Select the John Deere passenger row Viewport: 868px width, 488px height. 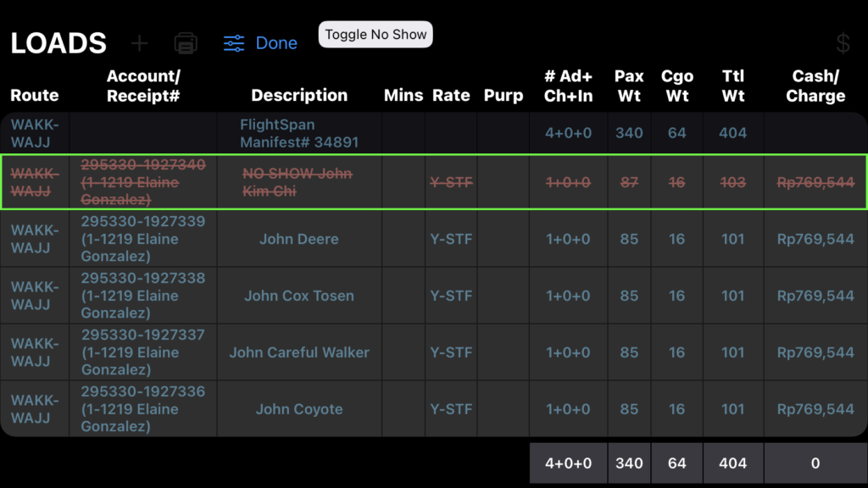[x=298, y=239]
